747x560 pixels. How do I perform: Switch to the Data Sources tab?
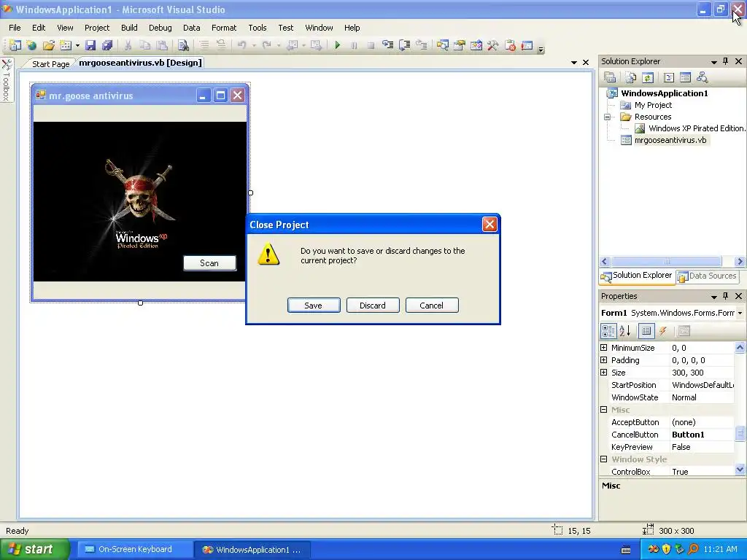[x=707, y=276]
